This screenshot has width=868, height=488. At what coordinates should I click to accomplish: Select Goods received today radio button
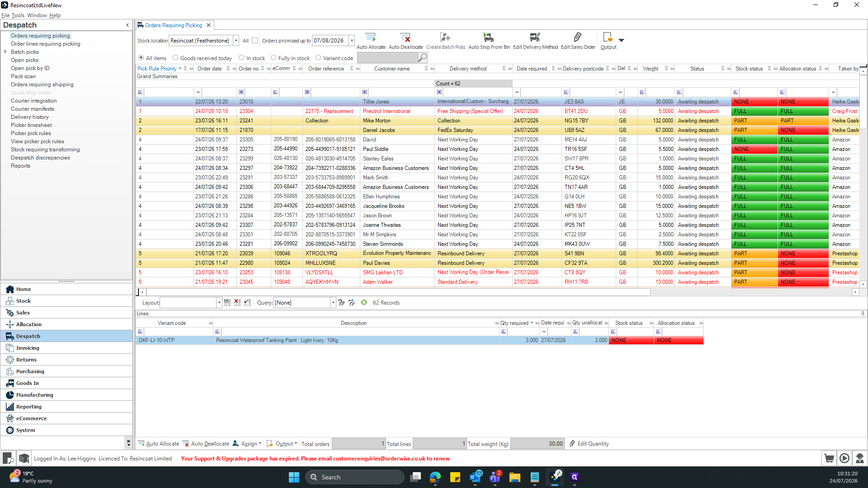pos(175,58)
